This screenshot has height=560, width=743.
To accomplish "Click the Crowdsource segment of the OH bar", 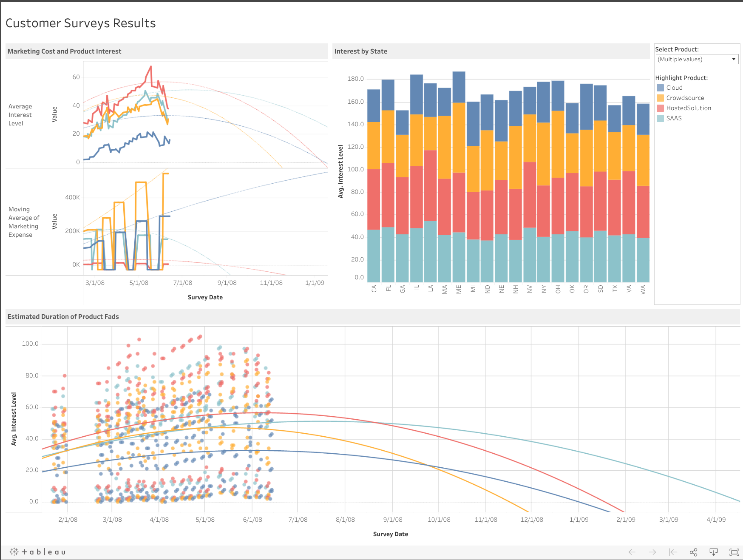I will [558, 145].
